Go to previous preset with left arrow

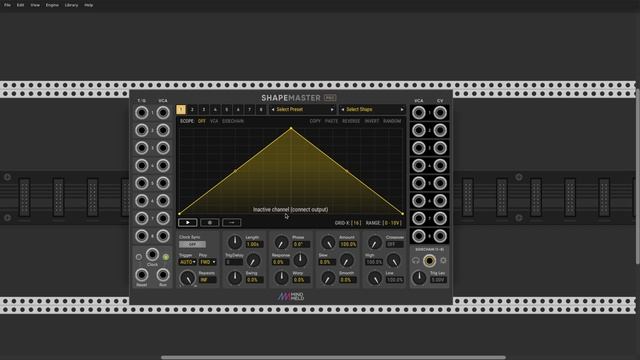pyautogui.click(x=273, y=109)
